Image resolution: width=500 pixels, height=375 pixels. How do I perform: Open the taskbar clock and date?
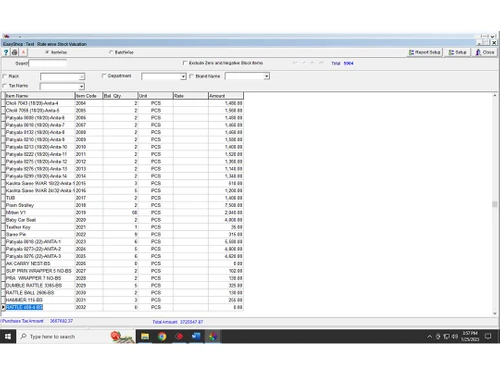[x=470, y=336]
